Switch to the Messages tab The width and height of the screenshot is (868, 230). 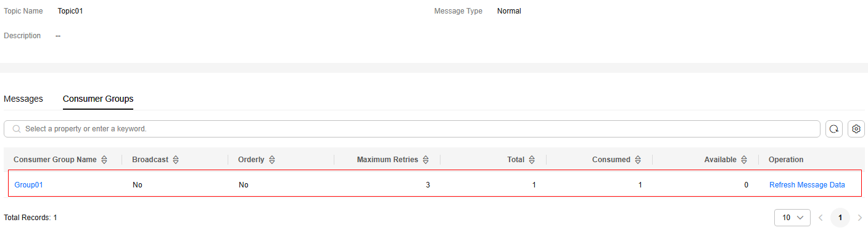click(x=23, y=99)
